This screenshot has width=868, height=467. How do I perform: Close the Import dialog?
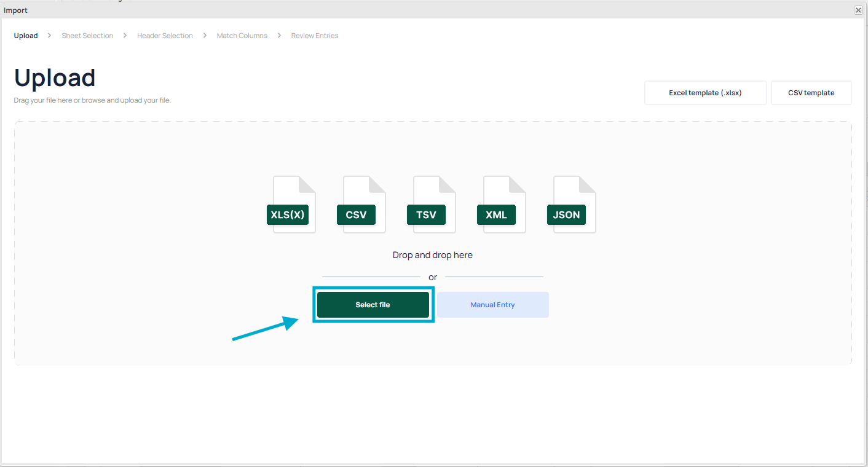pyautogui.click(x=858, y=10)
